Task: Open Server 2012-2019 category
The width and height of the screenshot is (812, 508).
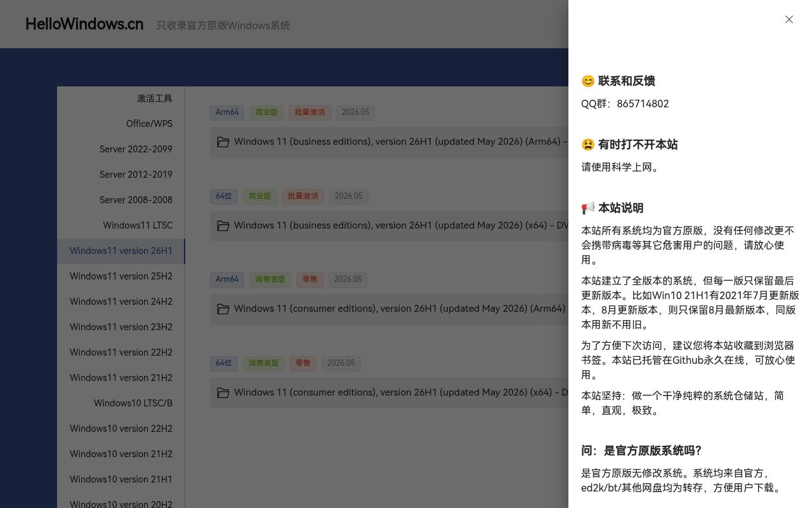Action: (121, 175)
